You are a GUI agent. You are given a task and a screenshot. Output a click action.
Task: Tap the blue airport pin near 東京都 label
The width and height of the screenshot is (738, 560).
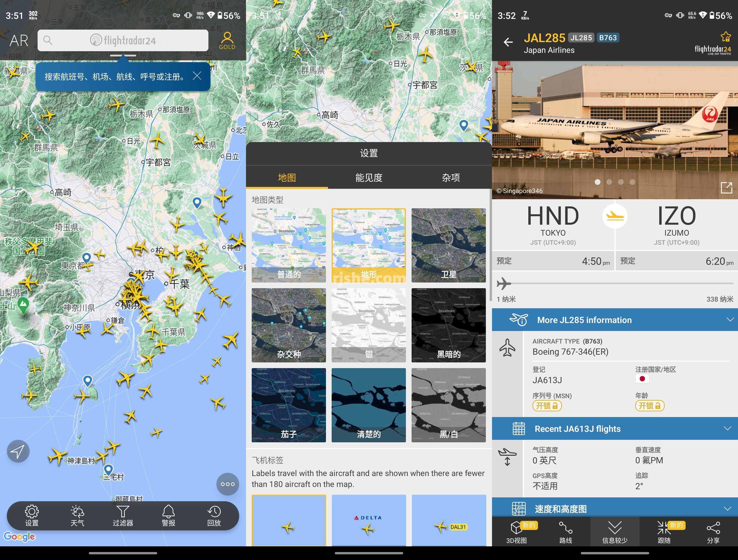86,258
